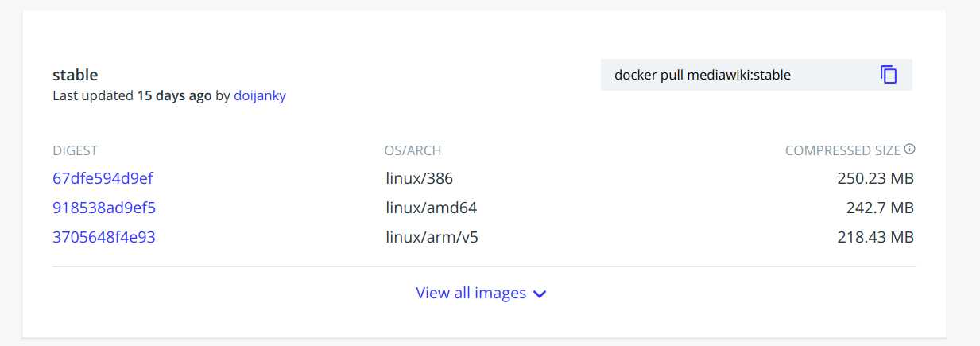
Task: Click the 218.43 MB size value
Action: pos(875,237)
